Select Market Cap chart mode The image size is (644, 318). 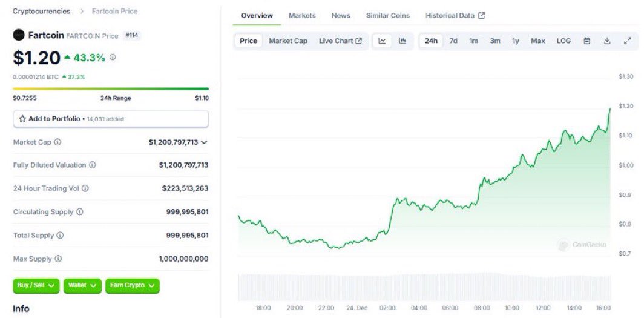click(x=288, y=41)
